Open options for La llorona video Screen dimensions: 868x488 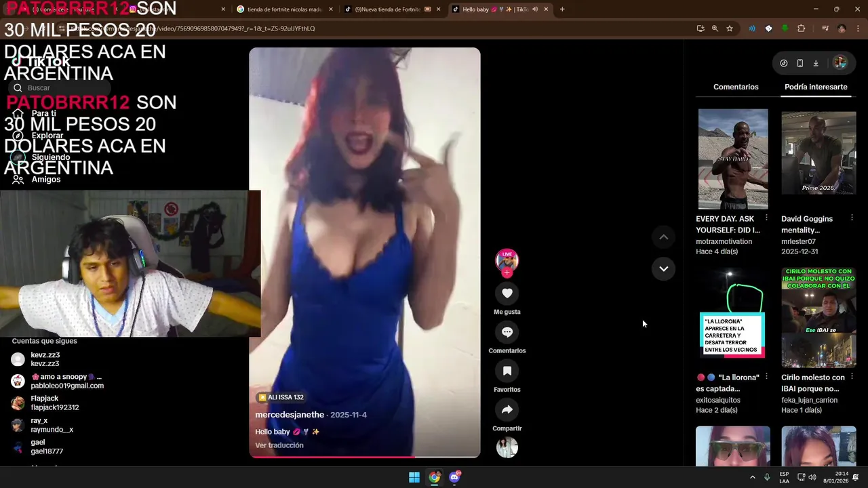coord(766,376)
